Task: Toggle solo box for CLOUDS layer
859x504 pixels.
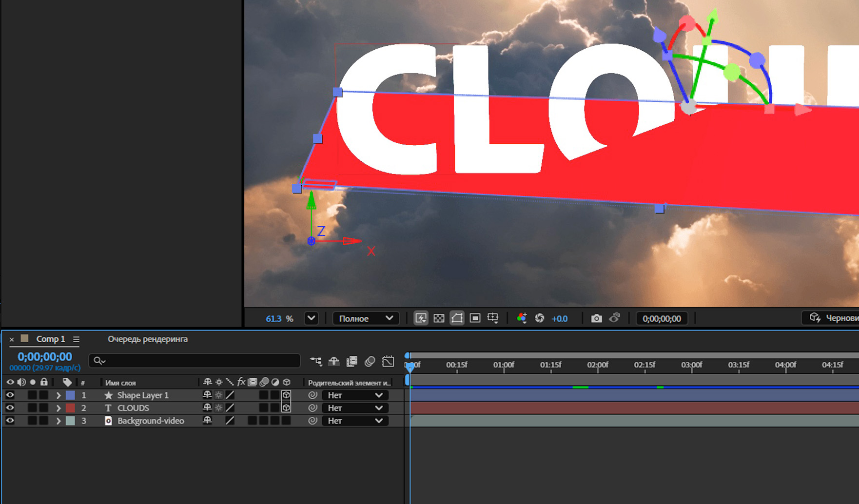Action: 32,408
